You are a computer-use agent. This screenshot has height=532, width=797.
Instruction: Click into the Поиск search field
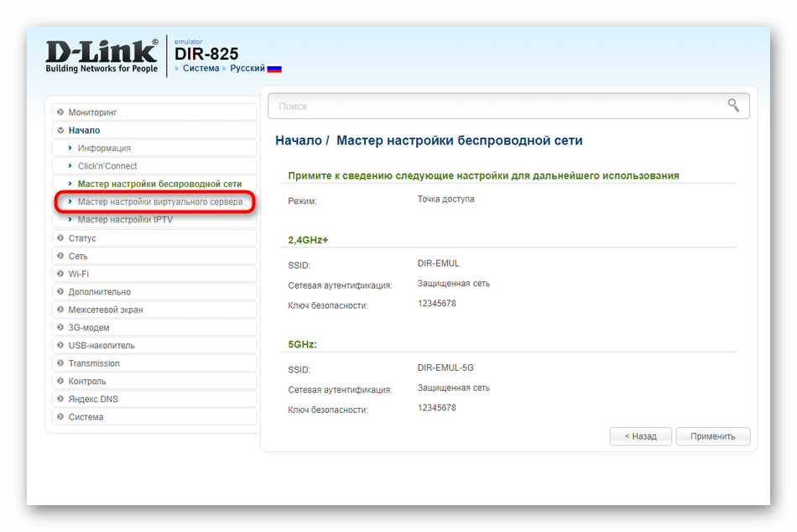tap(495, 107)
